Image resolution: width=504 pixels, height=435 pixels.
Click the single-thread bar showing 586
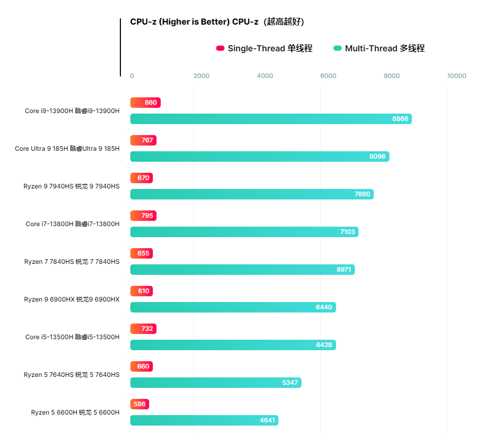pos(139,404)
